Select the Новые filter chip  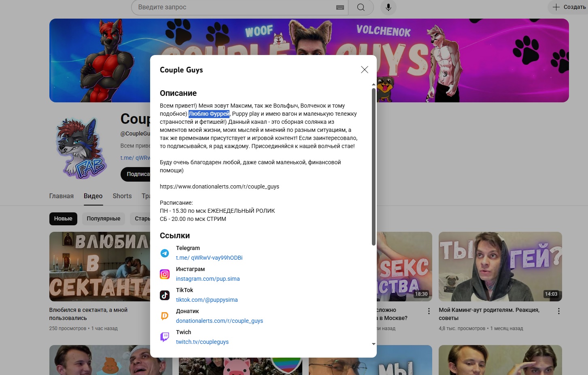tap(63, 219)
